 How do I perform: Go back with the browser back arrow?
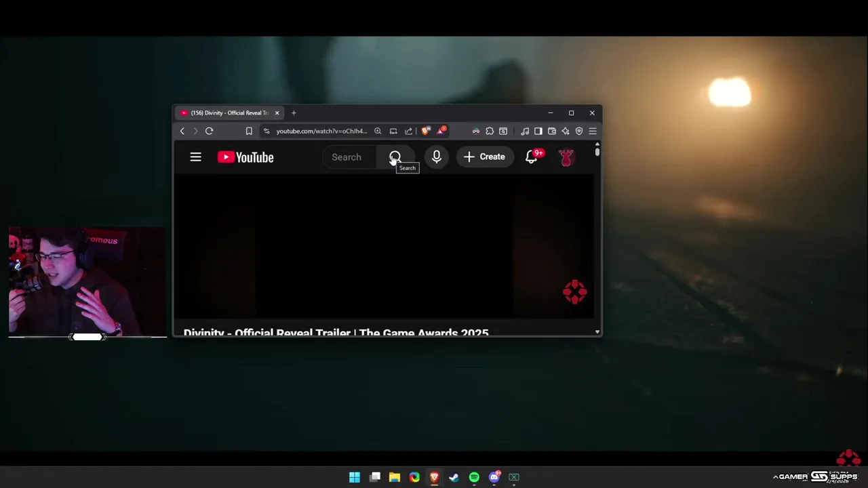182,131
